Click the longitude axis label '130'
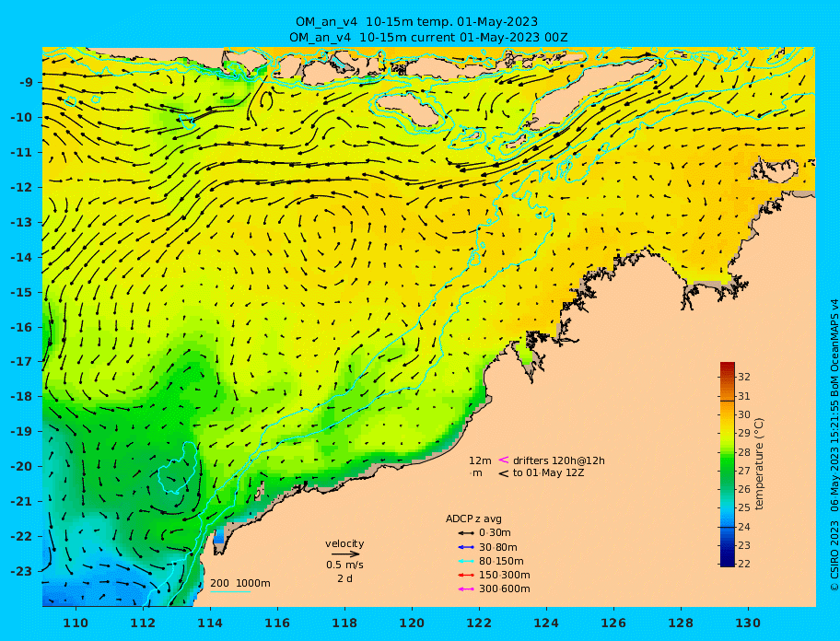Viewport: 840px width, 641px height. 748,623
